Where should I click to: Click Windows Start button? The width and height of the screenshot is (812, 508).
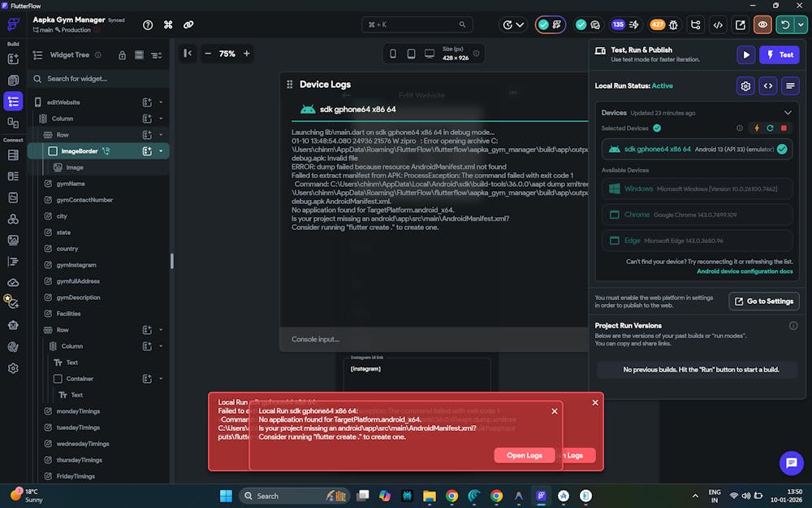pyautogui.click(x=227, y=496)
